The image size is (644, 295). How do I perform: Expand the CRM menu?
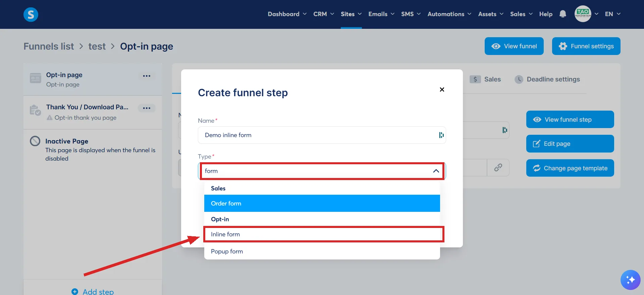324,14
